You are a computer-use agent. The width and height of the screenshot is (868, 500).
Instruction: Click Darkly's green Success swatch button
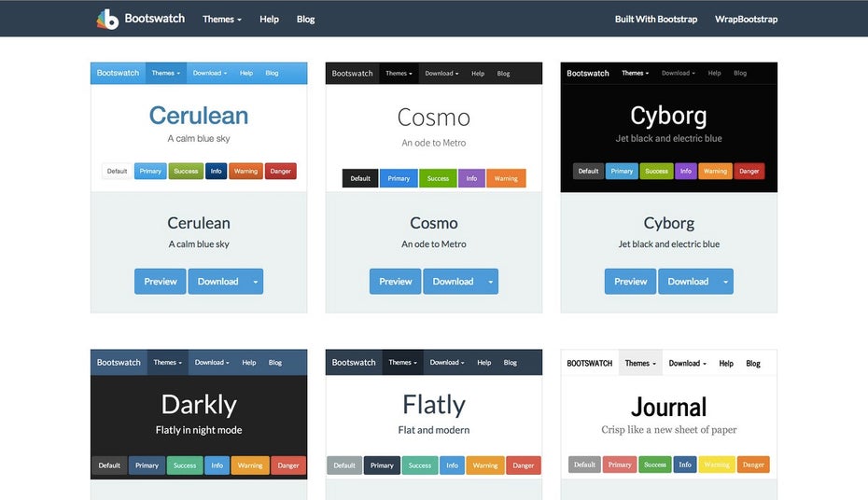point(185,465)
